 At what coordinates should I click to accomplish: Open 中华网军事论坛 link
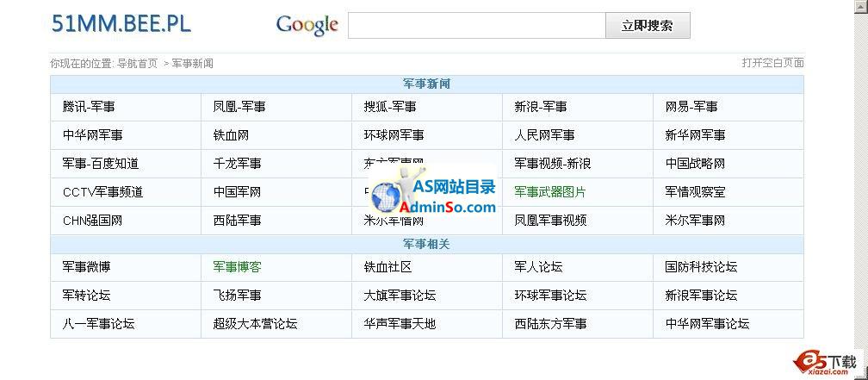click(708, 324)
